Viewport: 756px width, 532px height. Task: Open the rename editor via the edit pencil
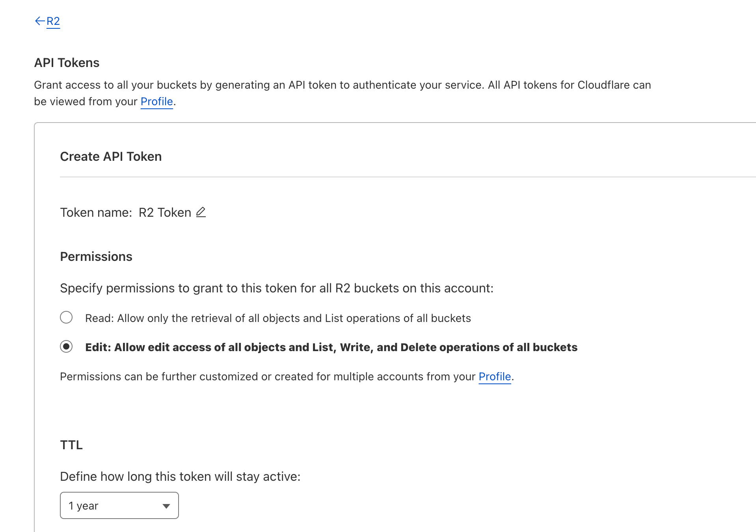201,212
